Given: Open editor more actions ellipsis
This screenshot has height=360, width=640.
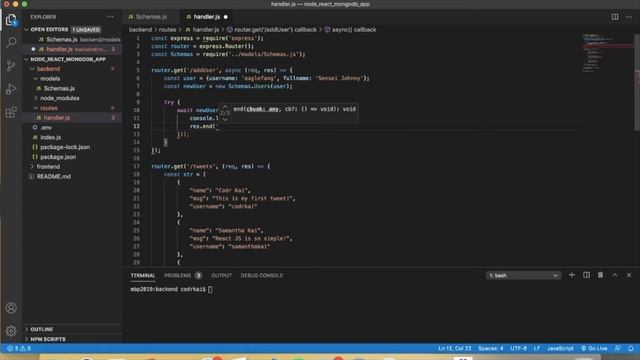Looking at the screenshot, I should pyautogui.click(x=629, y=17).
